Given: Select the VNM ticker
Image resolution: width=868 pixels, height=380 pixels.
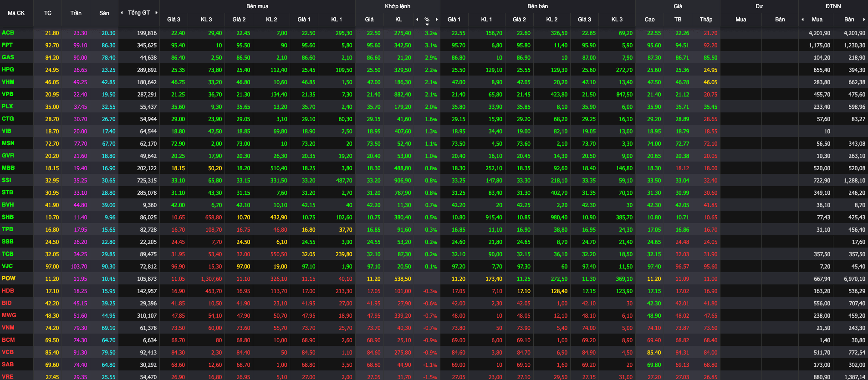Looking at the screenshot, I should (8, 328).
